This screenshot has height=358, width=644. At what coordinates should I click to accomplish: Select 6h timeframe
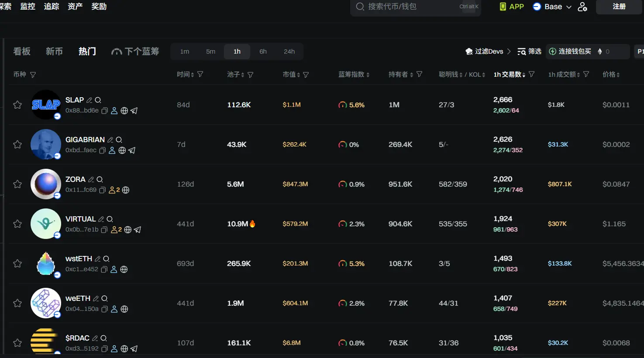click(263, 51)
